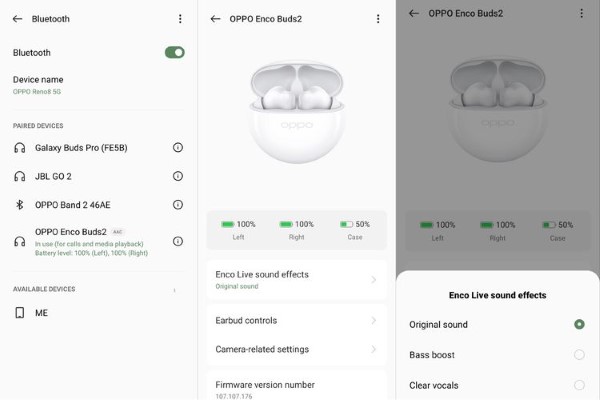This screenshot has height=400, width=600.
Task: Open JBL GO 2 device info icon
Action: pyautogui.click(x=178, y=176)
